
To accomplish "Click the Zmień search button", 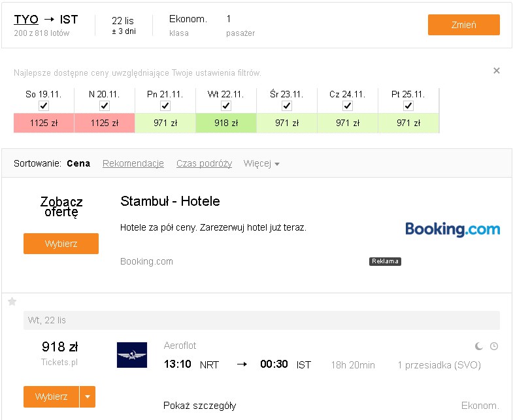I will tap(463, 25).
